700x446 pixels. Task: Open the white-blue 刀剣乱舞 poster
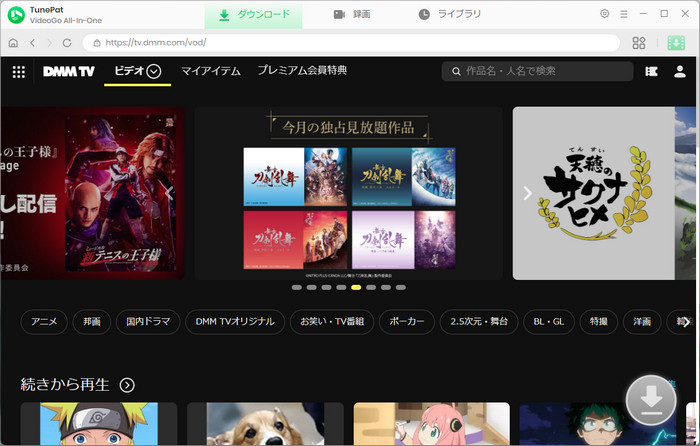295,177
